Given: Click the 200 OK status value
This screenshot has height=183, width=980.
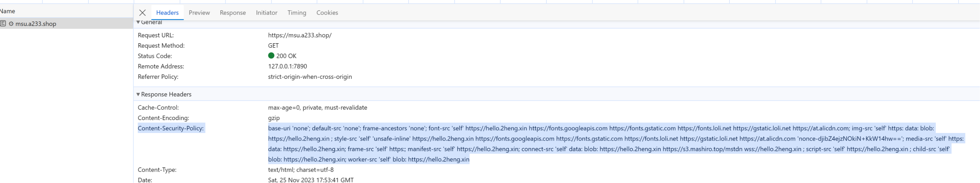Looking at the screenshot, I should [286, 56].
